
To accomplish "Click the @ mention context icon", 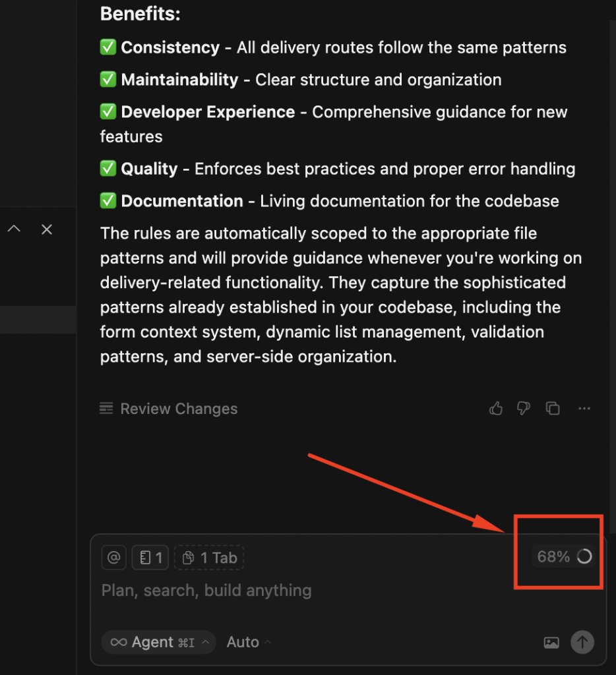I will point(113,558).
